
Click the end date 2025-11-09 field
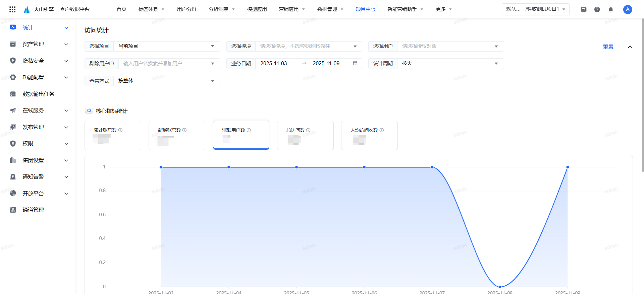(x=326, y=64)
